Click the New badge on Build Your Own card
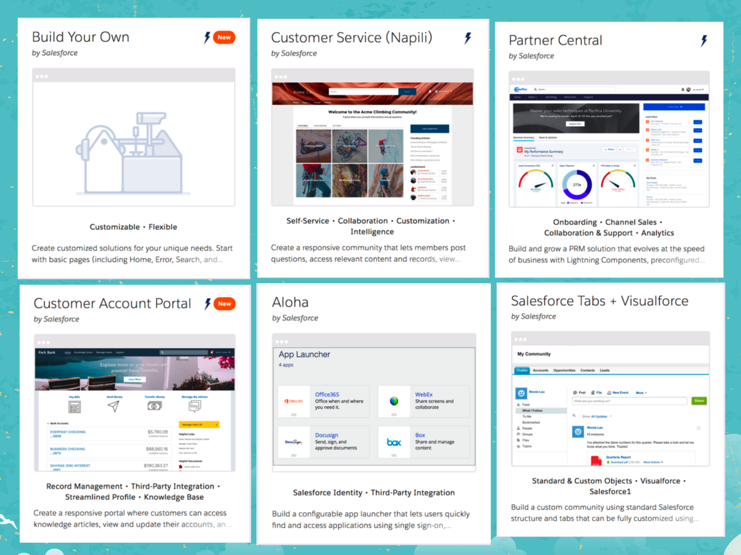 pyautogui.click(x=224, y=37)
